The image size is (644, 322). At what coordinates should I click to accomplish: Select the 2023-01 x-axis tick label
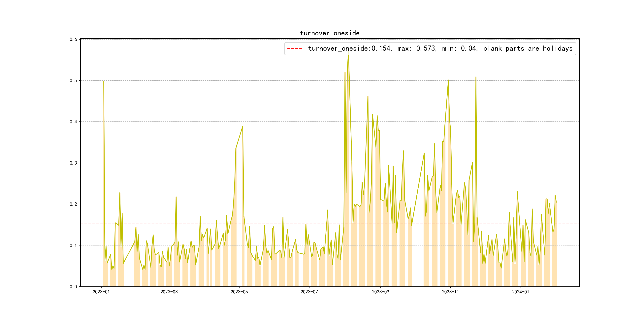101,292
